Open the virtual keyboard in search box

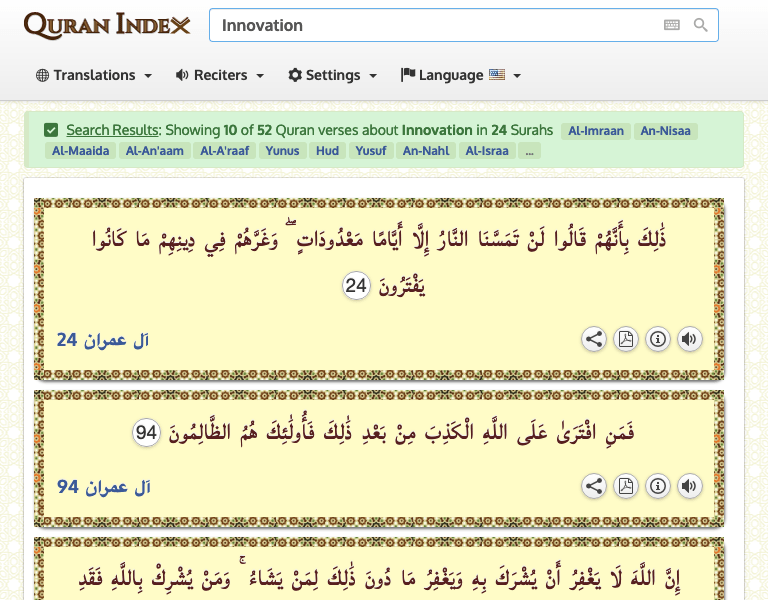pyautogui.click(x=672, y=25)
